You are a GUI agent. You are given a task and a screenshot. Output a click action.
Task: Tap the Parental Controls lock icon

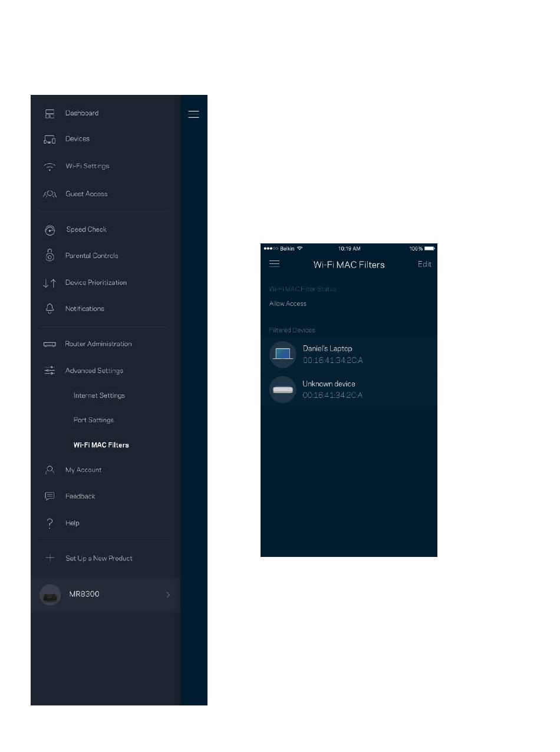(x=50, y=256)
